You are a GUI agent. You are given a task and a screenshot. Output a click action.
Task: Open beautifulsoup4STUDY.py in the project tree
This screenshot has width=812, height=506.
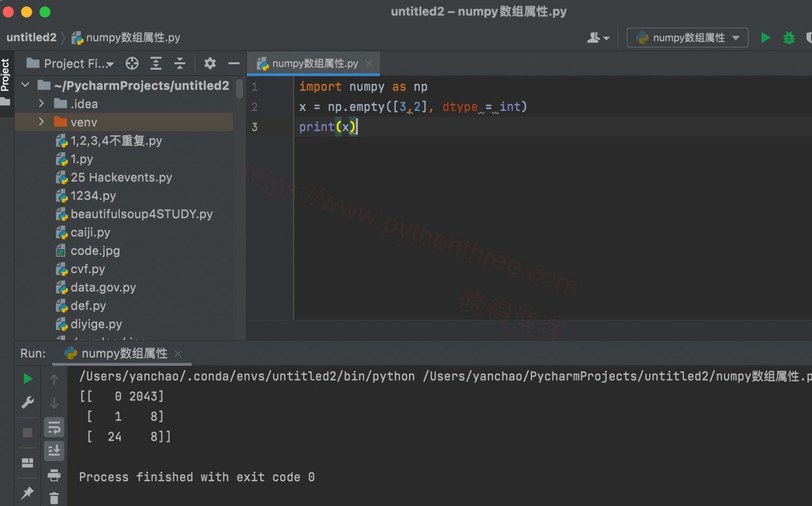click(x=141, y=214)
